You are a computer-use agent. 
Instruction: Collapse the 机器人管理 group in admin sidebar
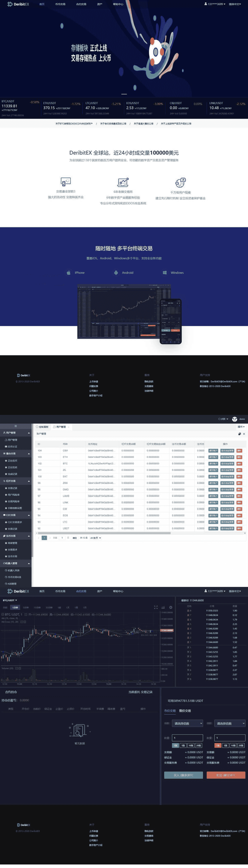click(x=16, y=563)
